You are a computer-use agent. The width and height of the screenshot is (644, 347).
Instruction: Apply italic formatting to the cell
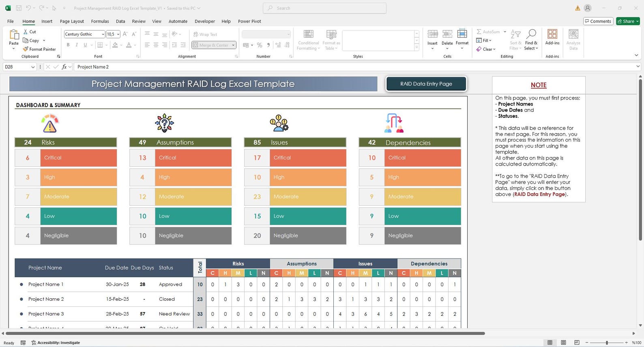click(x=77, y=45)
